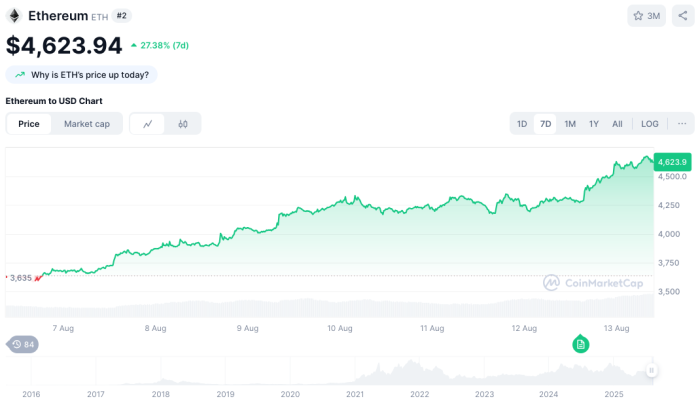Viewport: 700px width, 401px height.
Task: Switch chart to Market cap
Action: tap(87, 124)
